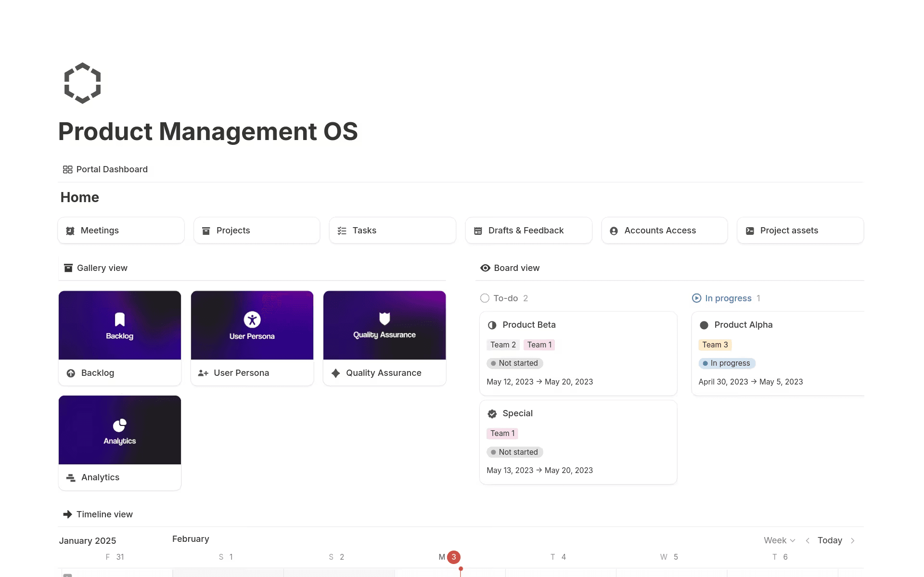
Task: Click the image icon on Project assets card
Action: click(750, 231)
